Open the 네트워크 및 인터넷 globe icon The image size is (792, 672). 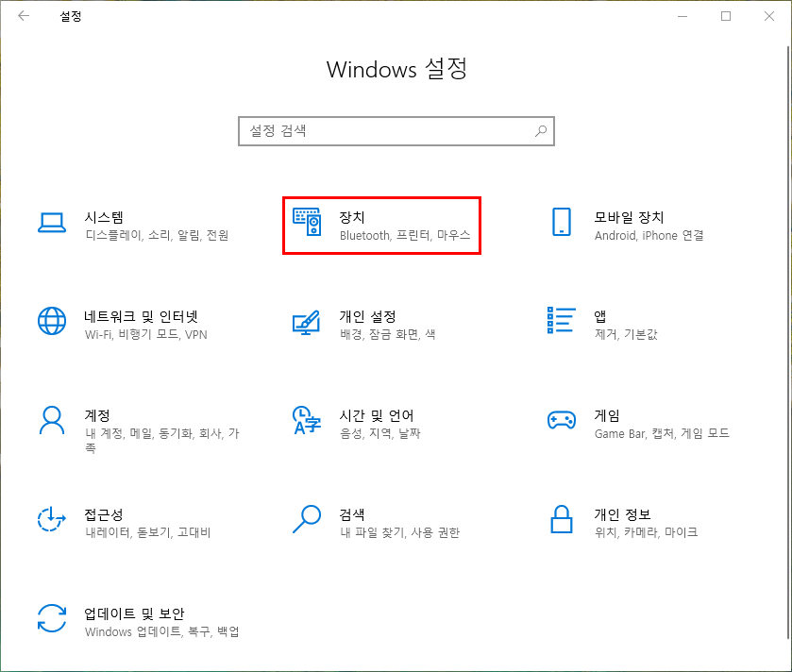(52, 321)
